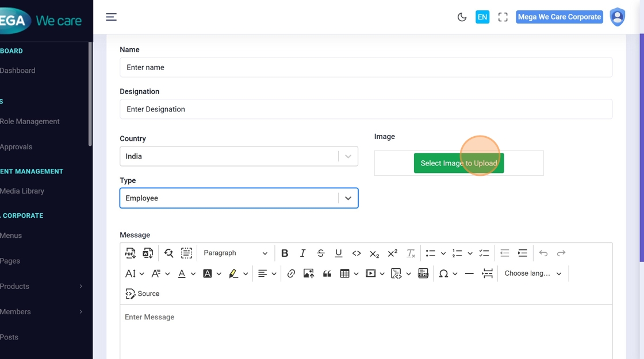Click Select Image to Upload button
This screenshot has height=359, width=644.
(458, 163)
